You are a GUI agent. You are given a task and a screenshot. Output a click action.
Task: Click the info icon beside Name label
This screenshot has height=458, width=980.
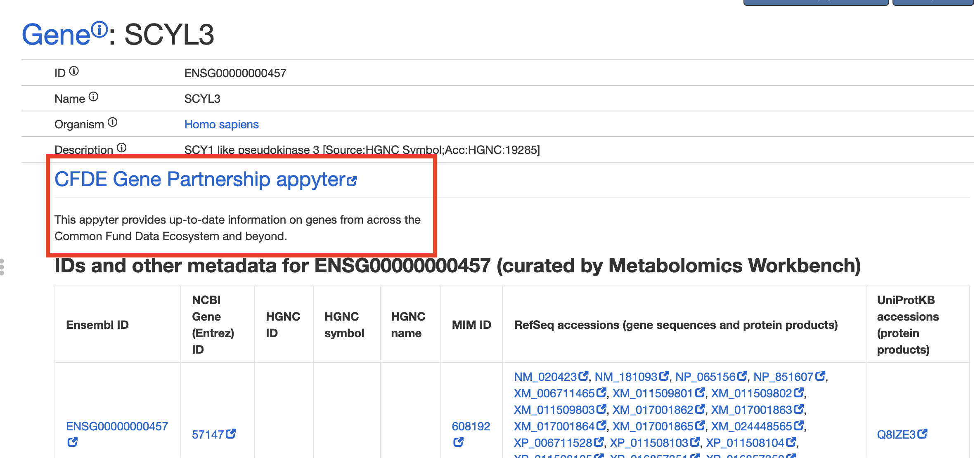[x=94, y=97]
